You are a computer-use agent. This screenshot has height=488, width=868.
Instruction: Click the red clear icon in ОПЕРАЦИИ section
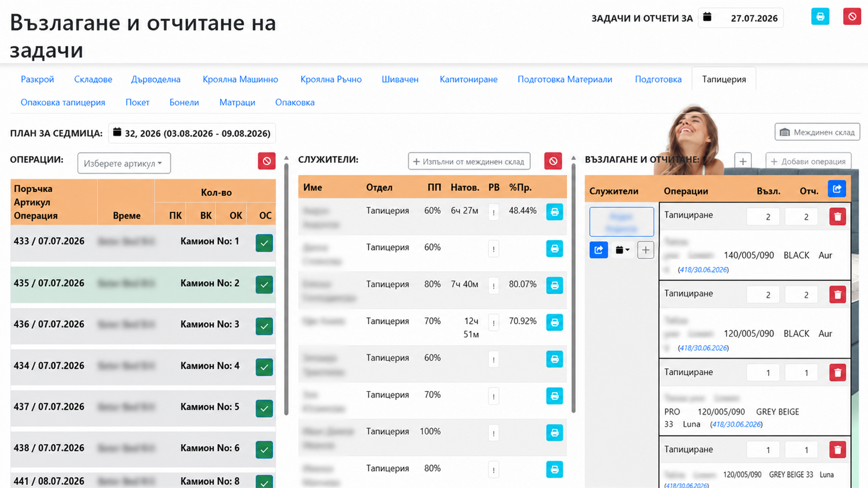[x=266, y=161]
